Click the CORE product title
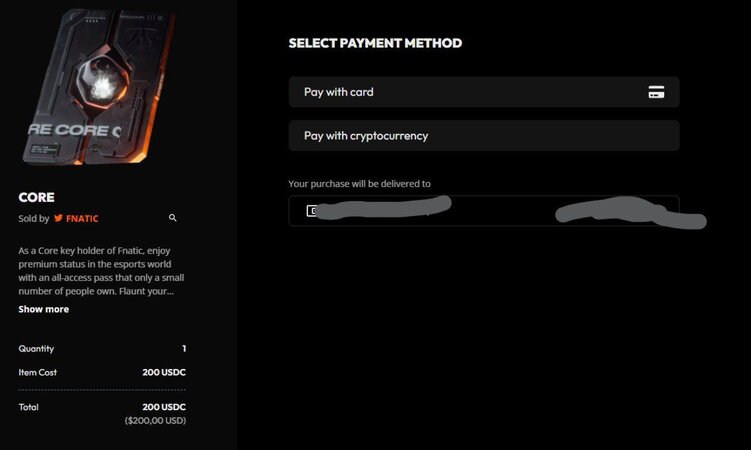Image resolution: width=751 pixels, height=450 pixels. tap(36, 197)
